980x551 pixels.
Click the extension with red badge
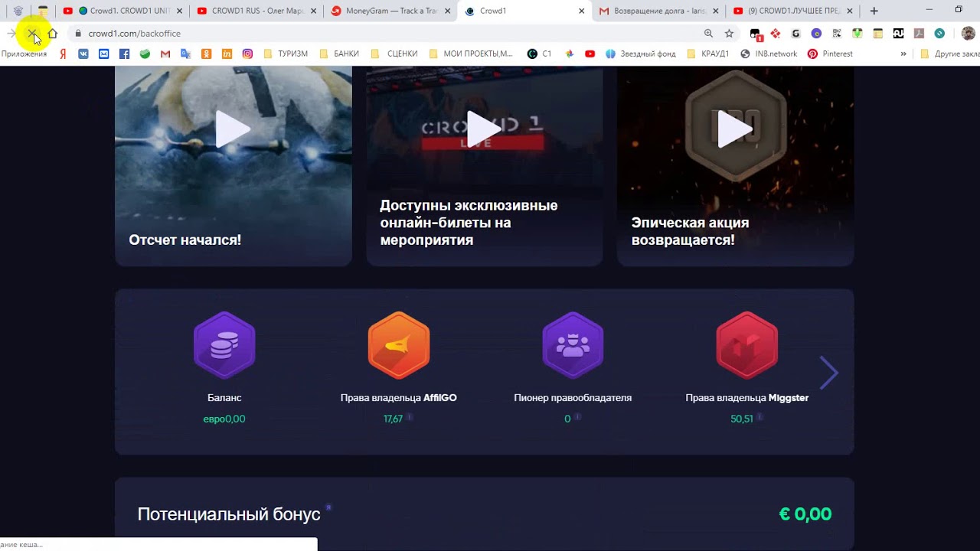coord(756,34)
